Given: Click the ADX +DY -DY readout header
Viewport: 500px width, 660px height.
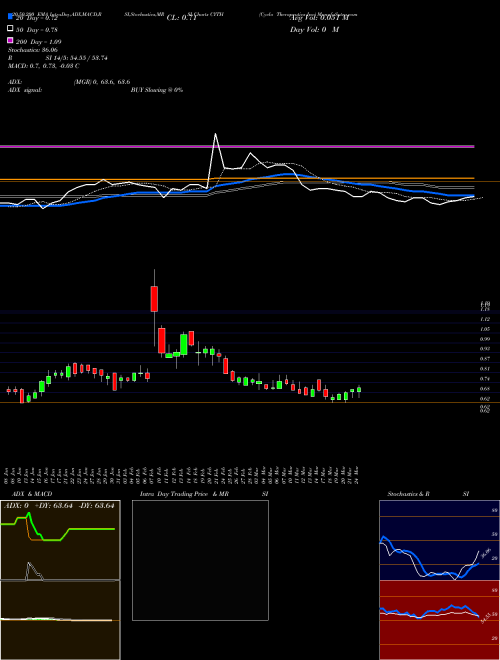Looking at the screenshot, I should tap(59, 506).
